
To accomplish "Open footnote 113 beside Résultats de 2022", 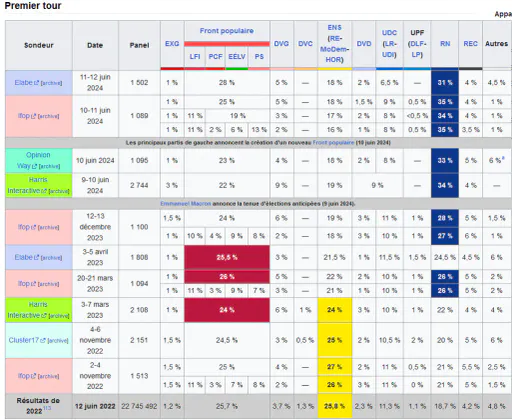I will [47, 409].
